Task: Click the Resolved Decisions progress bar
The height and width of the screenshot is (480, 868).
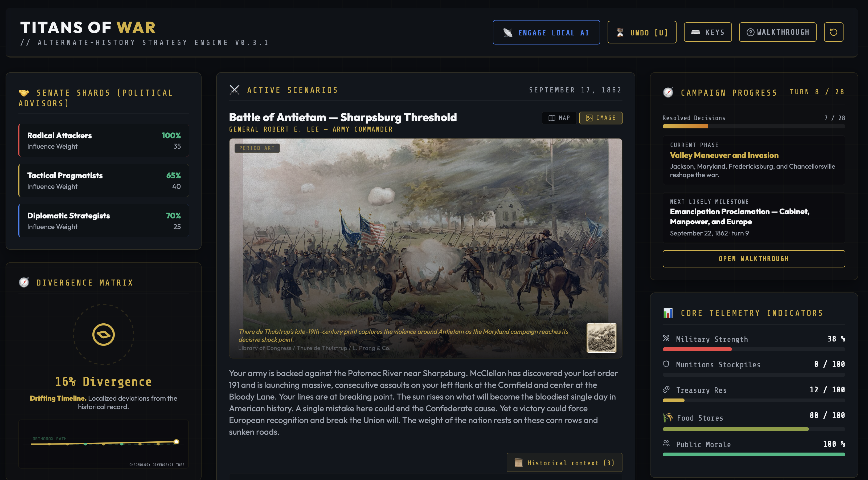Action: click(754, 127)
